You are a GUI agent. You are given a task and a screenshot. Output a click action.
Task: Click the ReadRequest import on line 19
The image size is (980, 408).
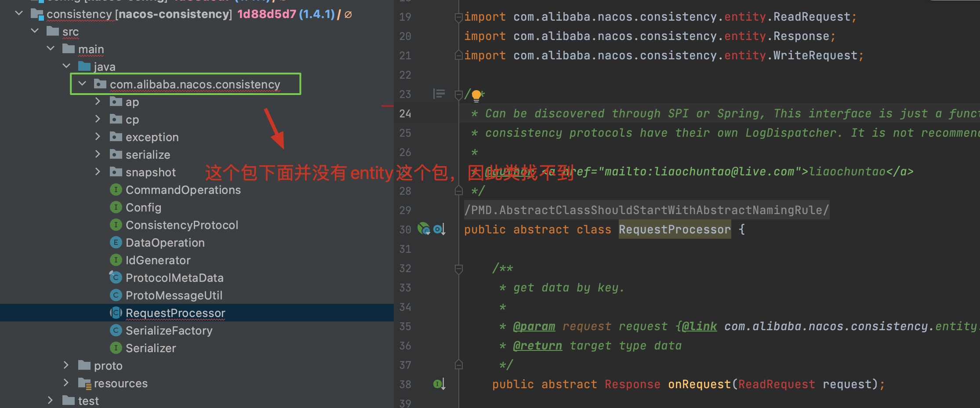tap(812, 17)
